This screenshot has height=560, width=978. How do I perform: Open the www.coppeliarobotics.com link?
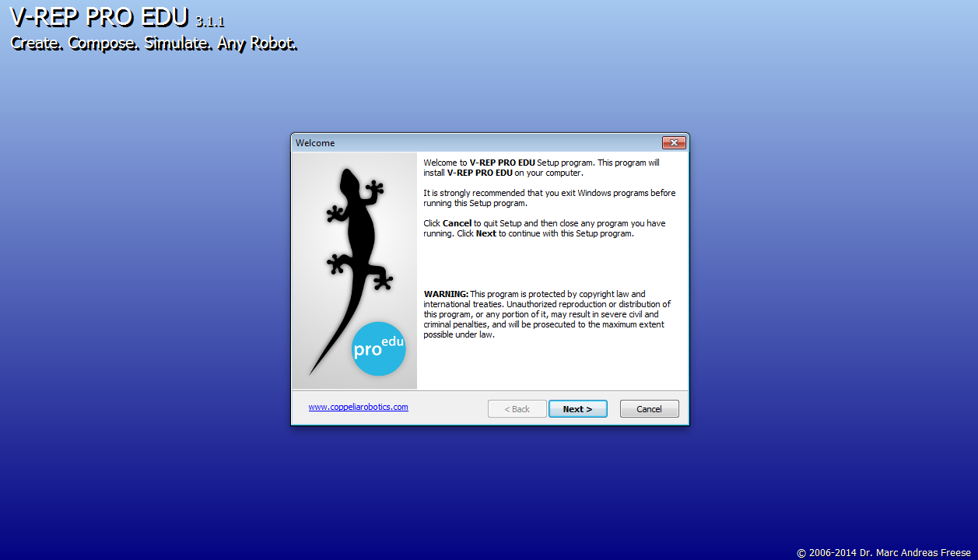358,407
